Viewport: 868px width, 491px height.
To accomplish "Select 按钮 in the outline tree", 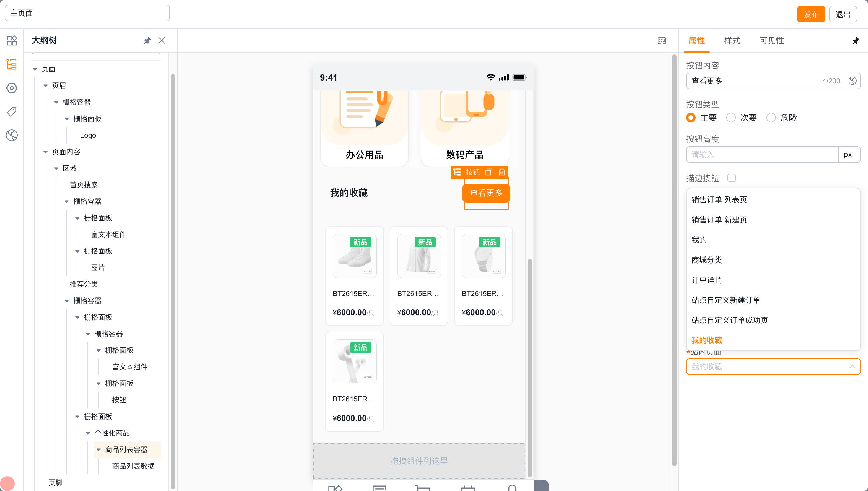I will tap(119, 400).
